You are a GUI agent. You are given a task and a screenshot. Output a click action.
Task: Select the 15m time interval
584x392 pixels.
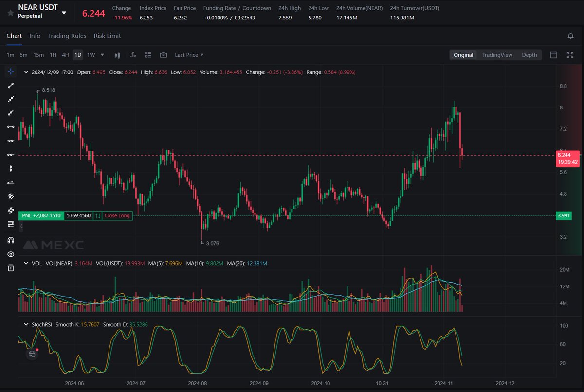point(38,55)
